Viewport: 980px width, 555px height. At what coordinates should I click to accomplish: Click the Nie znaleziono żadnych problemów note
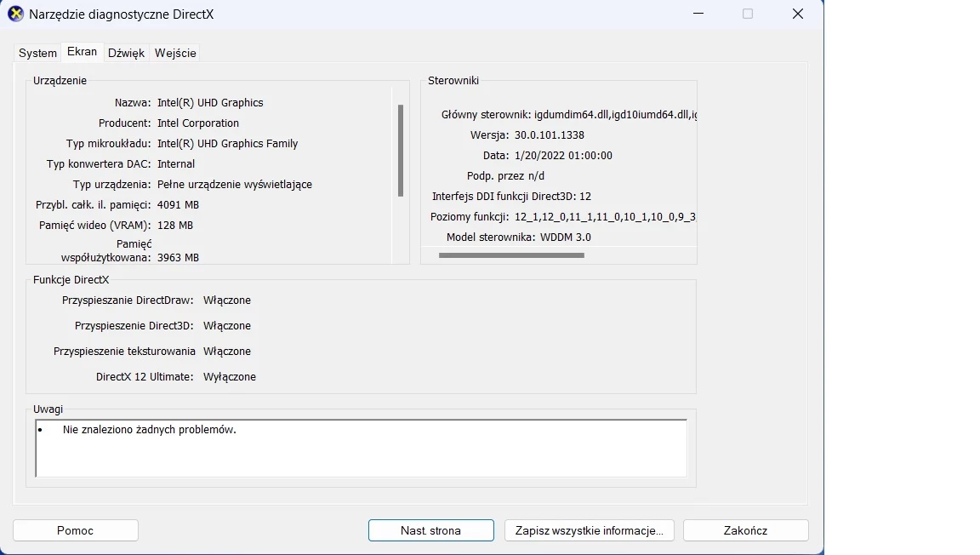tap(150, 430)
